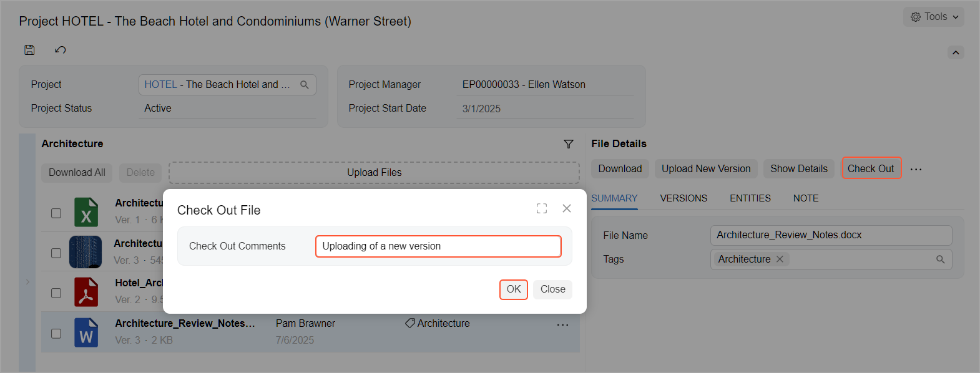Click the tag icon beside Architecture label

pyautogui.click(x=410, y=323)
